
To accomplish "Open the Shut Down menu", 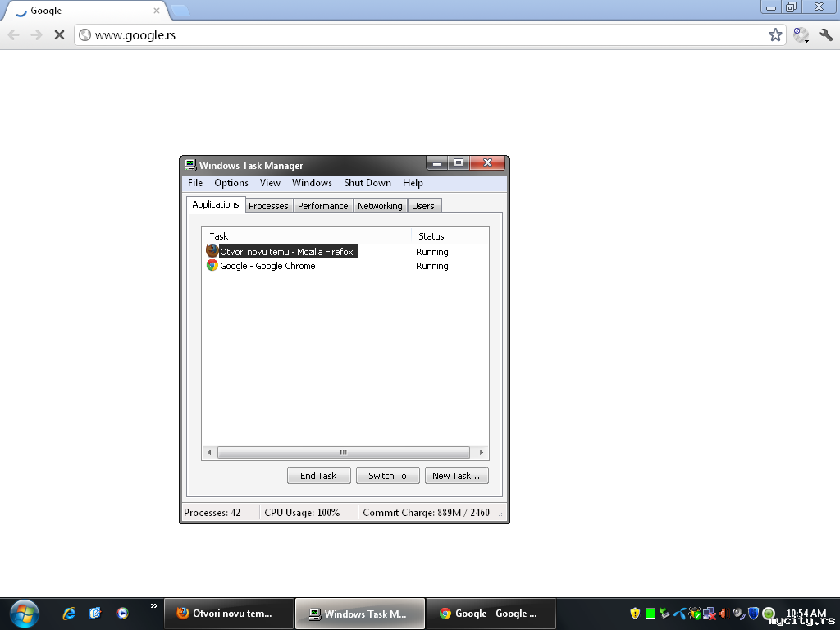I will pyautogui.click(x=367, y=183).
